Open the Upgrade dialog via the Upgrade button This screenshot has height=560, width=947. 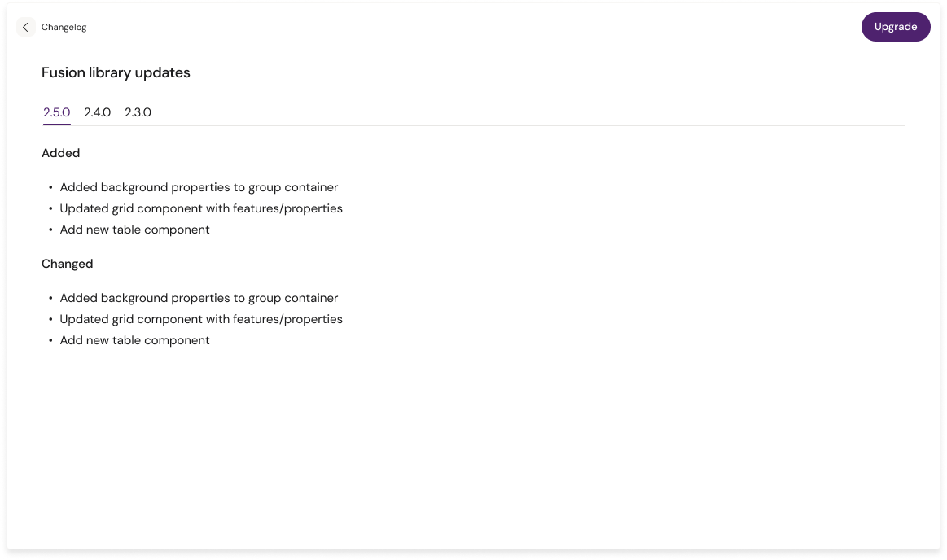[896, 27]
